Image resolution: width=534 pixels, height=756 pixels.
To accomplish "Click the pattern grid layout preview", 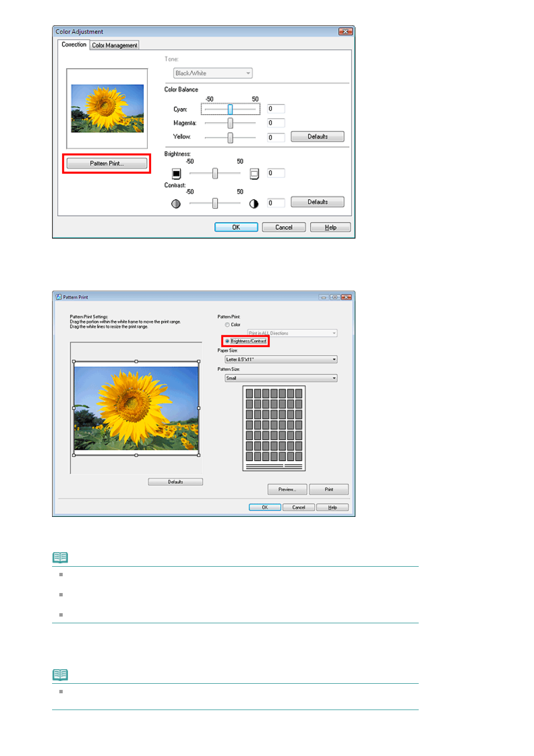I will 274,428.
